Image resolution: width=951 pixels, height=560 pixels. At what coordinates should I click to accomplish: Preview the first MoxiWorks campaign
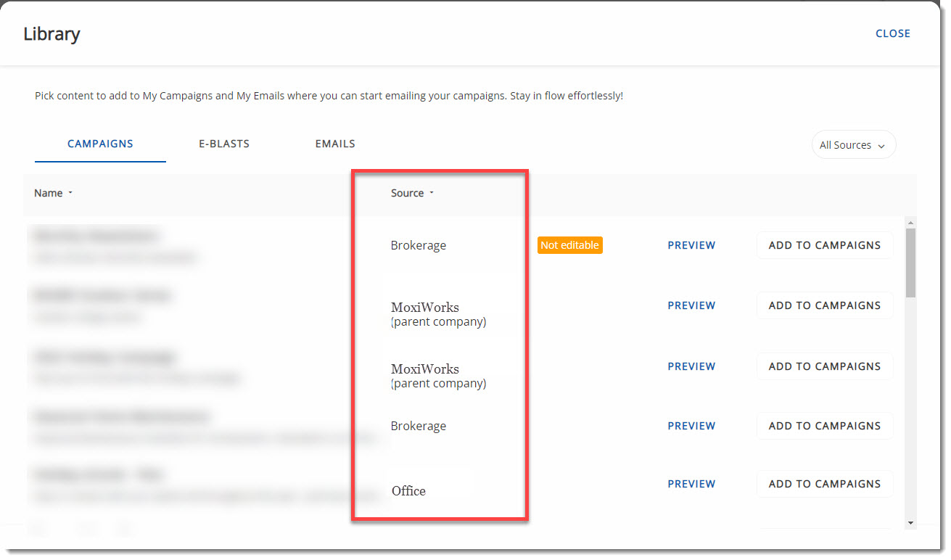coord(691,305)
